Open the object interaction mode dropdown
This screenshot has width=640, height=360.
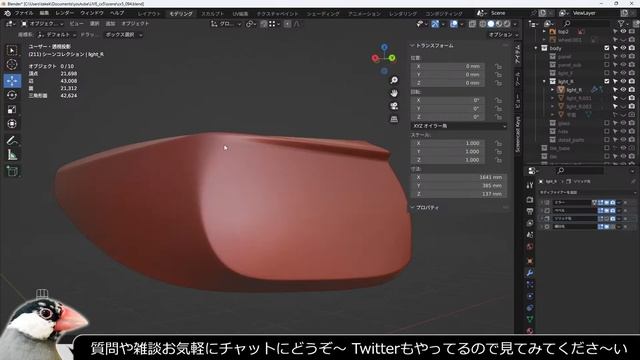pos(42,24)
